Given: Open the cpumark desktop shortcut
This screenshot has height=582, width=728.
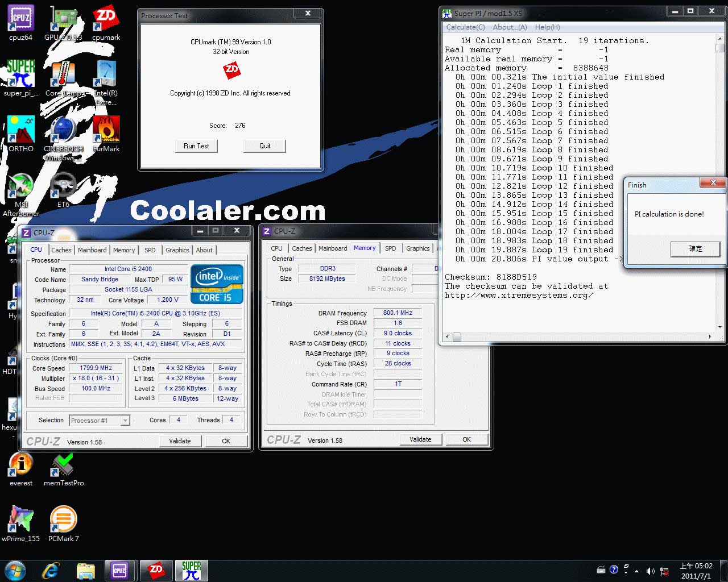Looking at the screenshot, I should click(x=106, y=19).
